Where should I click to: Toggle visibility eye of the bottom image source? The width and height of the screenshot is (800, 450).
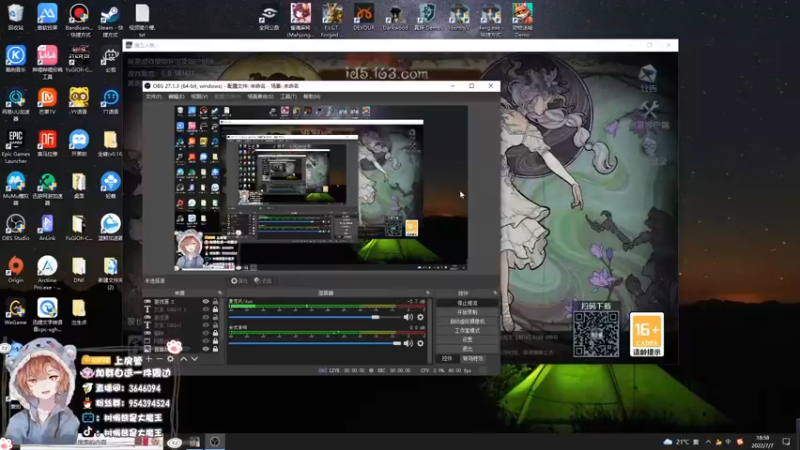click(206, 349)
